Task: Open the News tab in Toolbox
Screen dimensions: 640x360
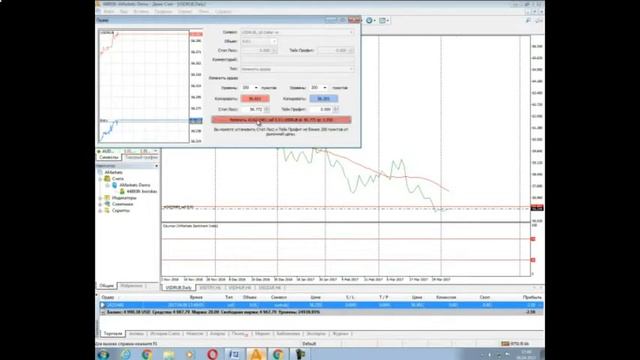Action: click(x=194, y=334)
